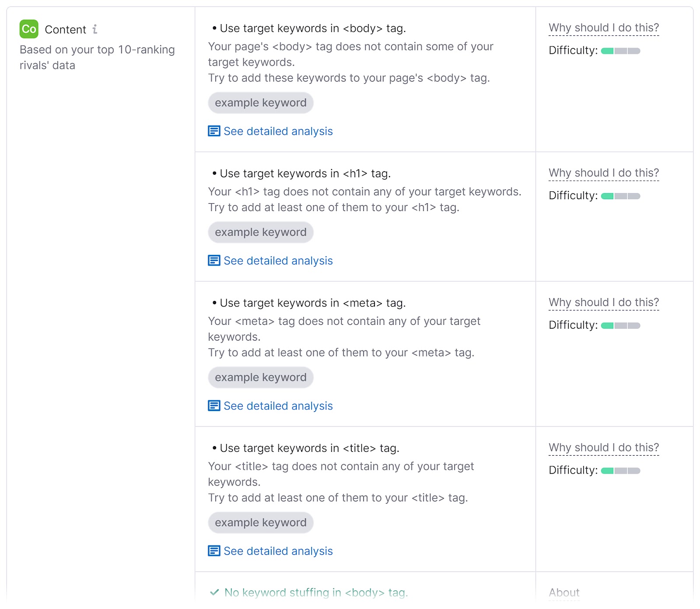Screen dimensions: 700x609
Task: Expand 'Why should I do this?' for title tag tip
Action: (604, 447)
